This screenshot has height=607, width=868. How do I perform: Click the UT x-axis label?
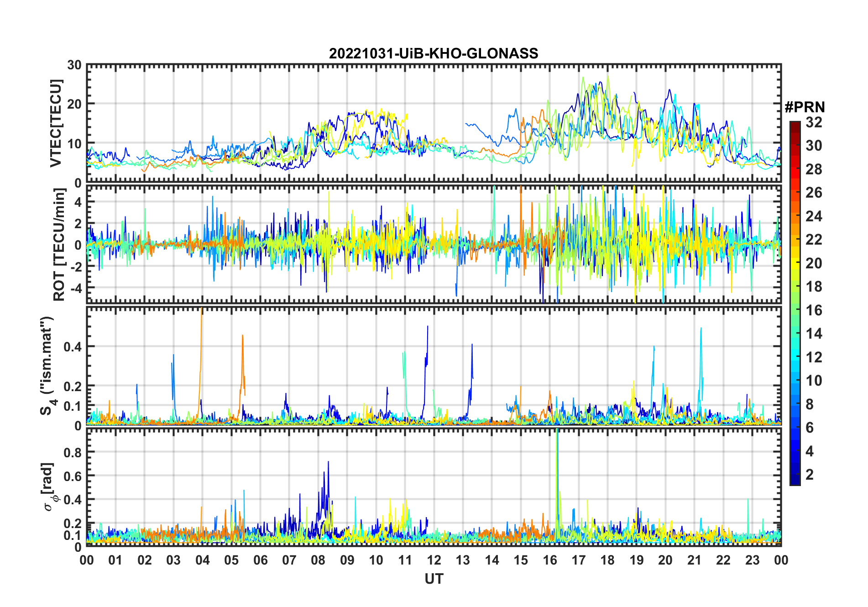[x=434, y=579]
